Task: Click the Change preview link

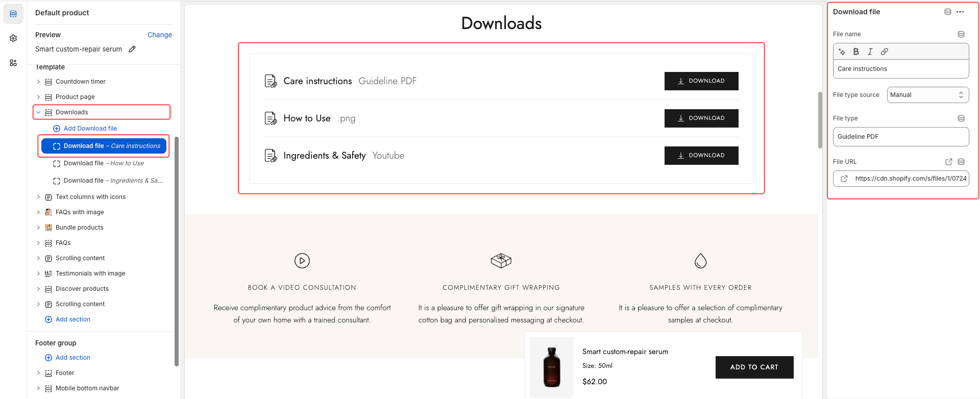Action: pyautogui.click(x=159, y=35)
